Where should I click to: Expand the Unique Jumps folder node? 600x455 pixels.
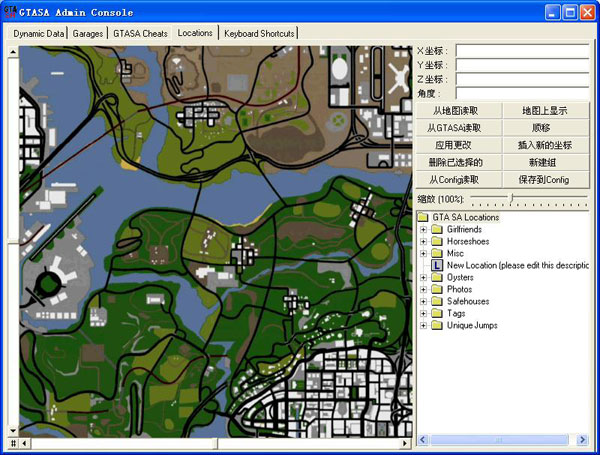point(424,326)
